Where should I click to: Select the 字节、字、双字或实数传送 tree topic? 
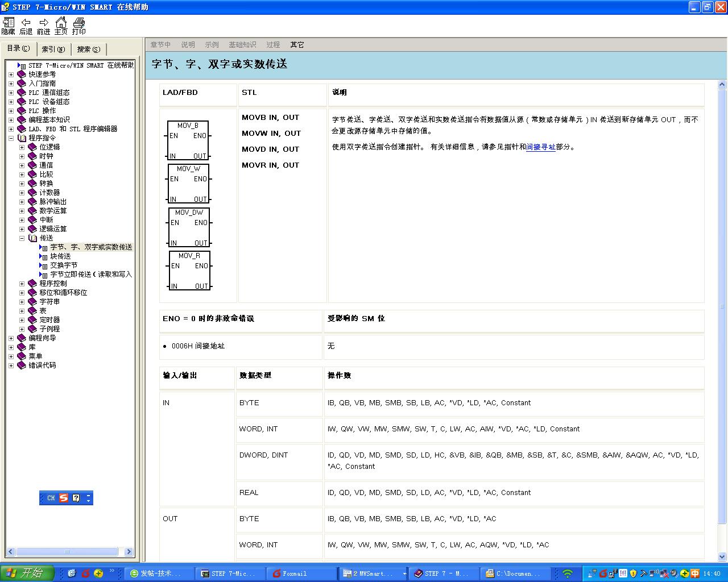91,247
